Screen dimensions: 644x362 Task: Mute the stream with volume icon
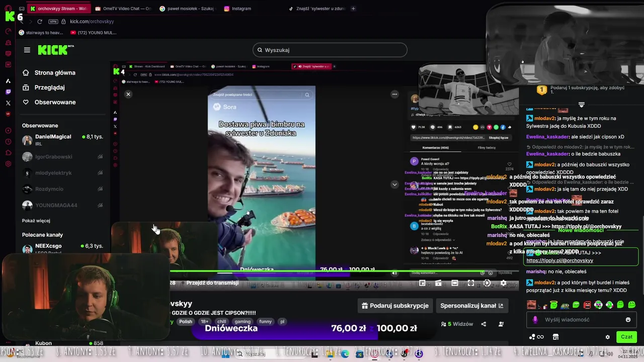(394, 273)
